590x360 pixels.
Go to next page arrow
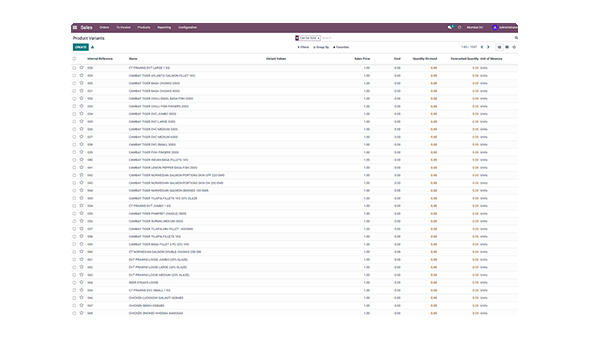pyautogui.click(x=488, y=47)
